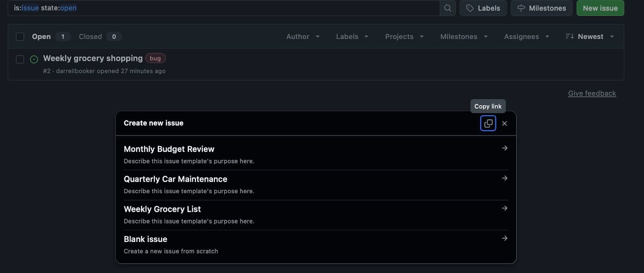Viewport: 644px width, 273px height.
Task: Open Weekly grocery shopping issue title
Action: pyautogui.click(x=93, y=58)
